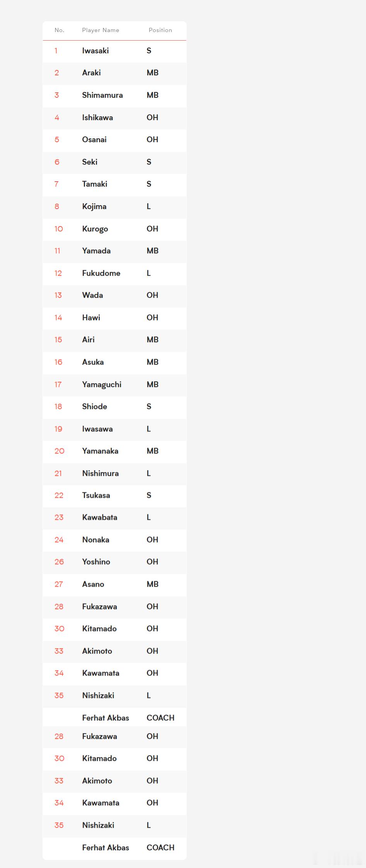Open the Yamaguchi player entry

pyautogui.click(x=114, y=385)
